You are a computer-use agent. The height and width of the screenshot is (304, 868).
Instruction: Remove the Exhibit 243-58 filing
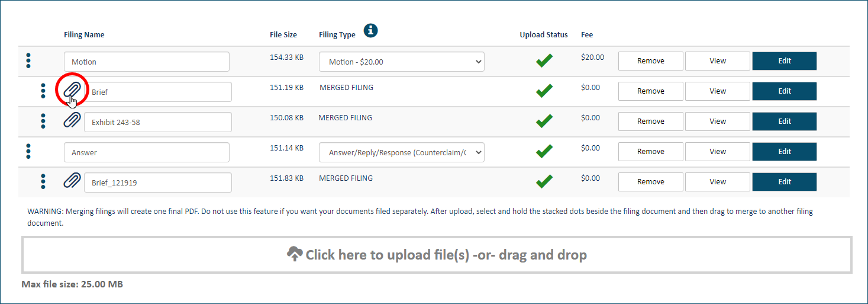651,121
